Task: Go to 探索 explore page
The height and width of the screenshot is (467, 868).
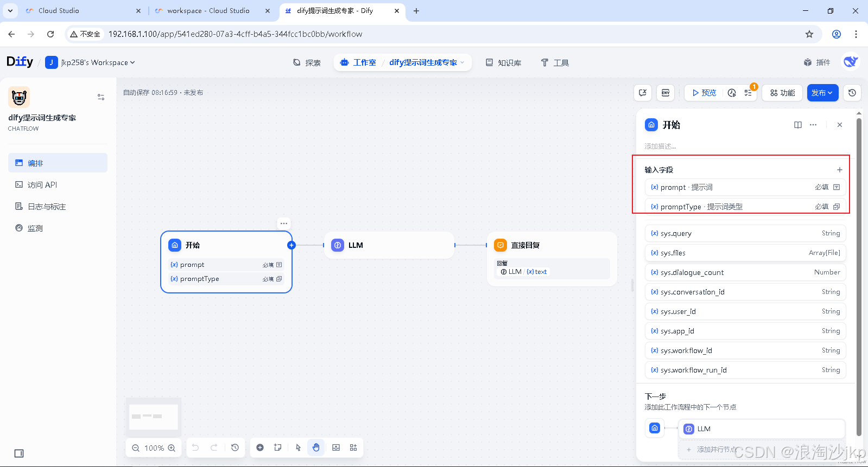Action: coord(307,62)
